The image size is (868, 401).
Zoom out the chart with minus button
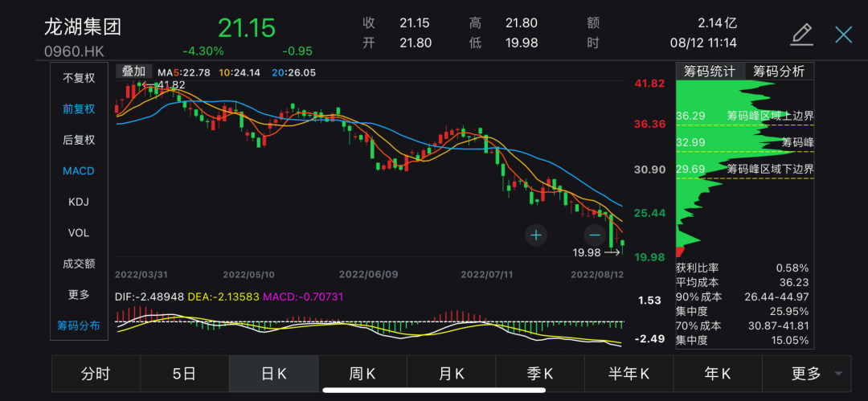tap(595, 235)
